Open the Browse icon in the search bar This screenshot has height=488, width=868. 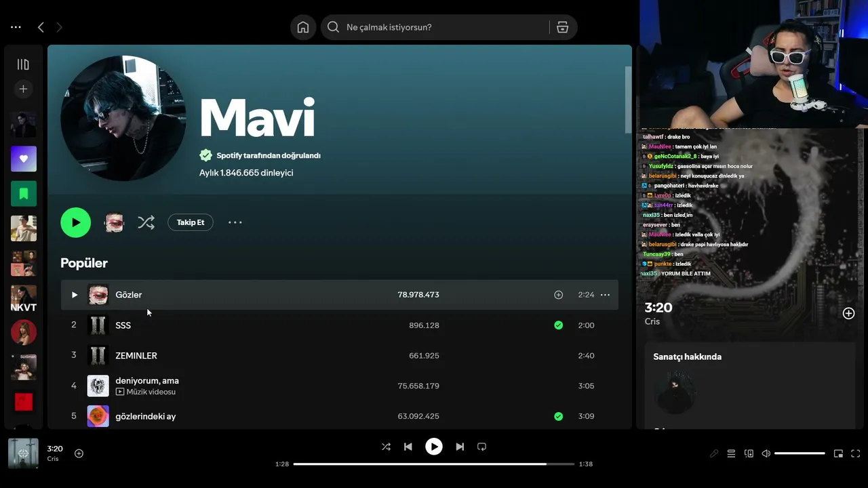click(562, 27)
